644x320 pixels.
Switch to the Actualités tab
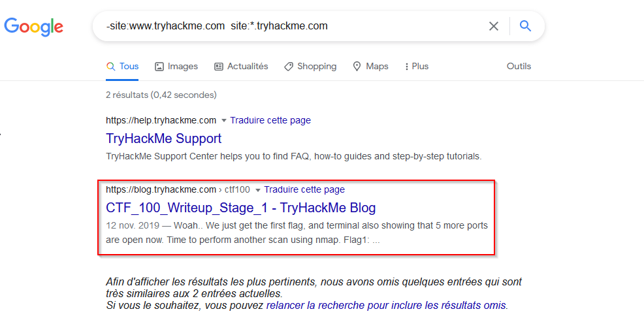click(x=241, y=67)
